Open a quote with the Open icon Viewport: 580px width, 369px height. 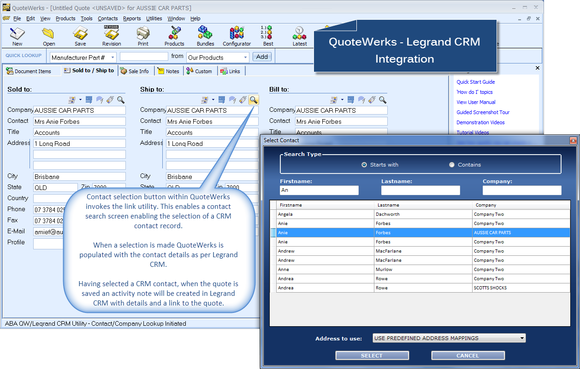pyautogui.click(x=48, y=36)
